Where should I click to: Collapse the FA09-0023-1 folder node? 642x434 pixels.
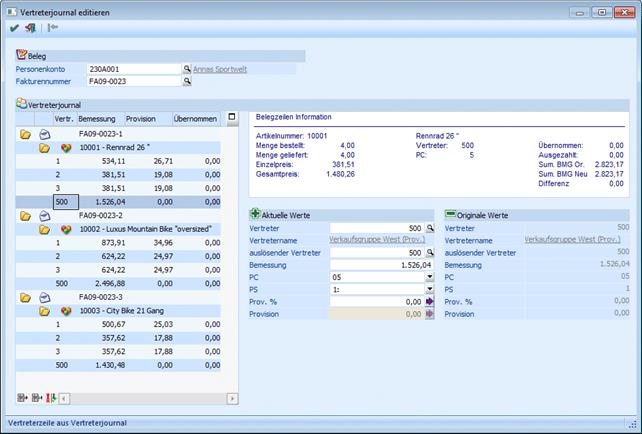[25, 133]
